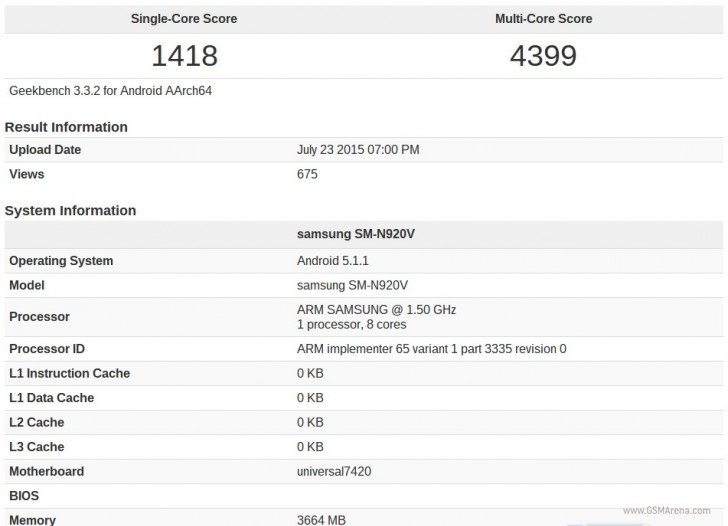Click the Upload Date row label
The height and width of the screenshot is (526, 728).
tap(45, 150)
